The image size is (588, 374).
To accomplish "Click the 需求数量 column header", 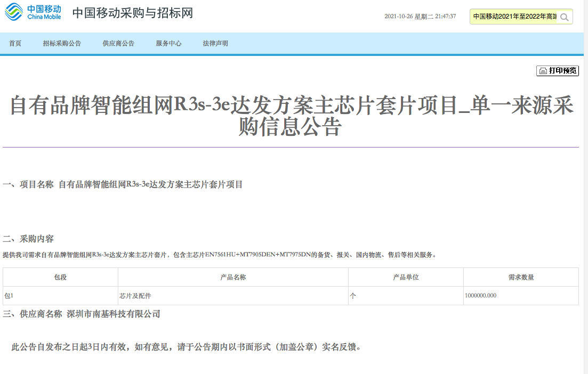I will pos(521,278).
